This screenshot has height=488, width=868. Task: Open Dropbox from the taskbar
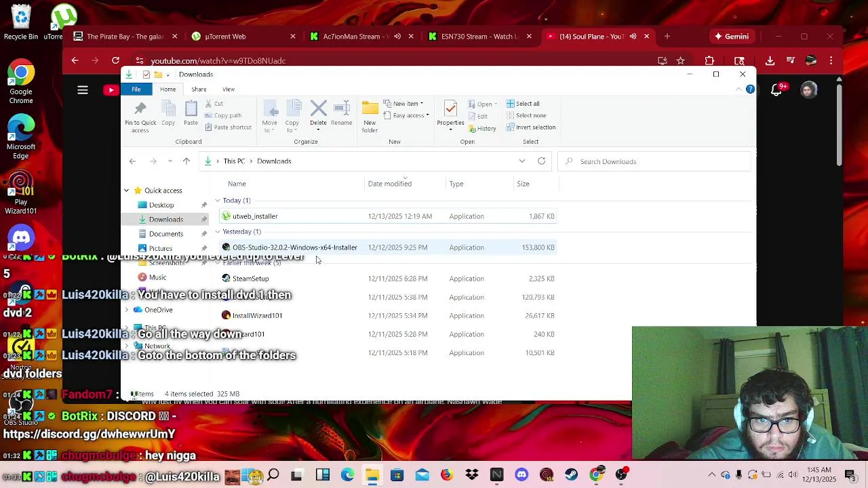tap(471, 475)
